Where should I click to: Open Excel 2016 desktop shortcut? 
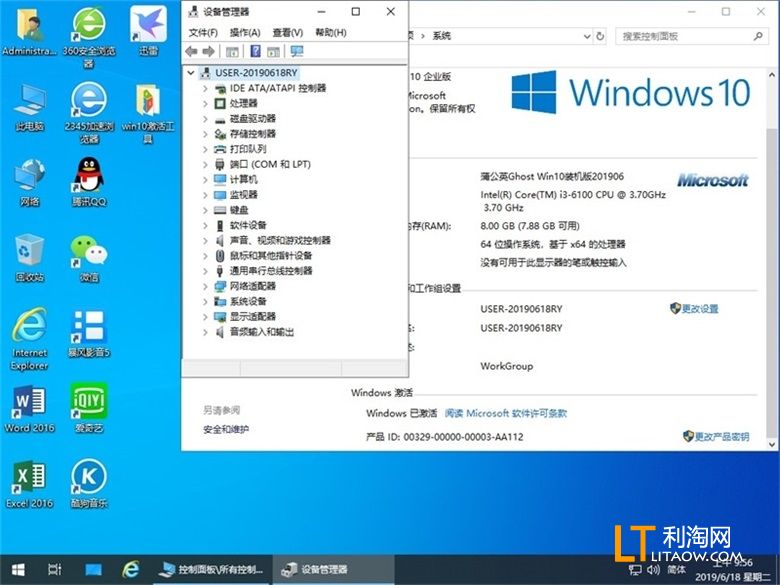[30, 485]
